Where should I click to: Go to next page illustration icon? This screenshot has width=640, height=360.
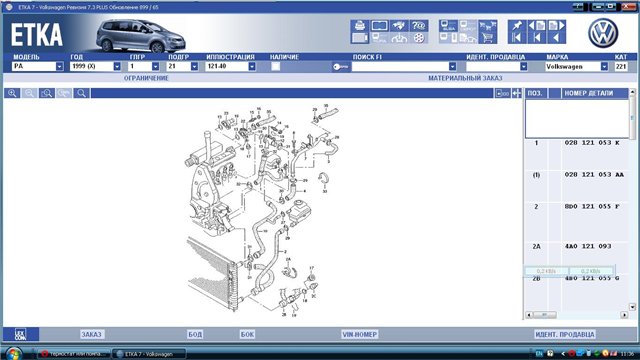557,25
